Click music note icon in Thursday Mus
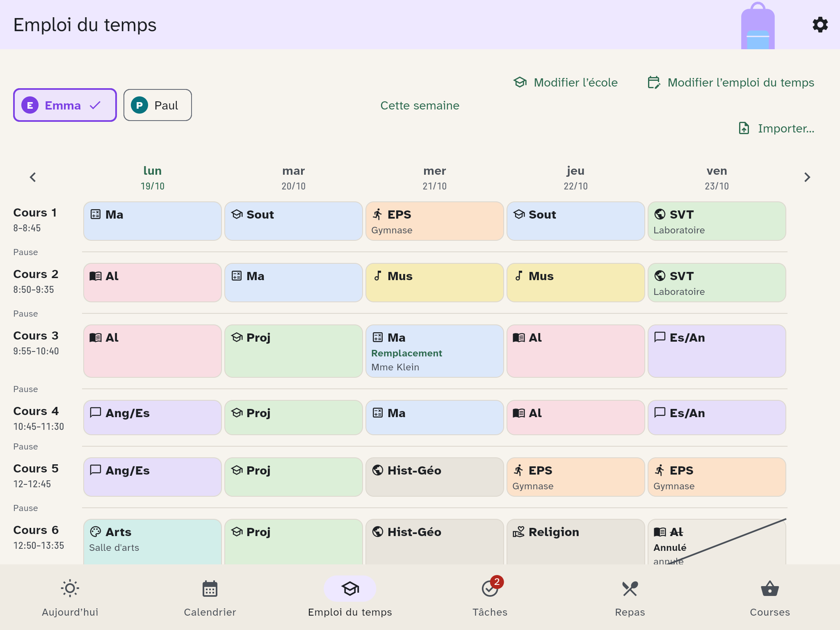Image resolution: width=840 pixels, height=630 pixels. pos(519,276)
